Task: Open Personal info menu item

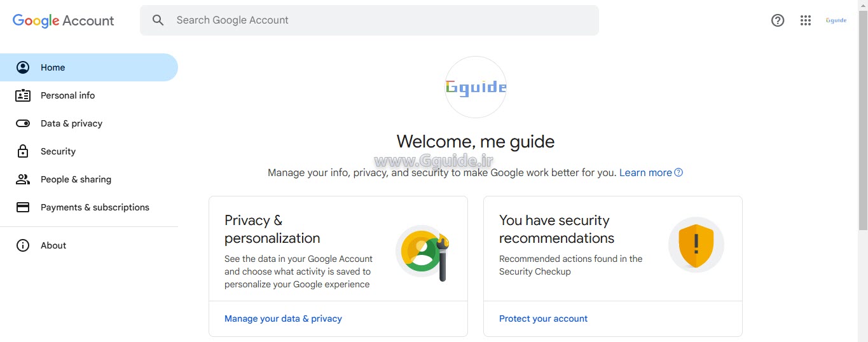Action: (67, 95)
